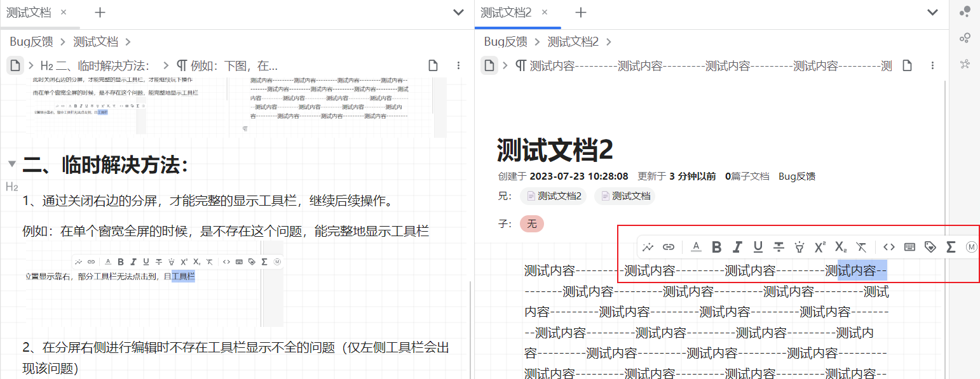The height and width of the screenshot is (379, 980).
Task: Click creation timestamp 2023-07-23 10:28:08
Action: point(579,176)
